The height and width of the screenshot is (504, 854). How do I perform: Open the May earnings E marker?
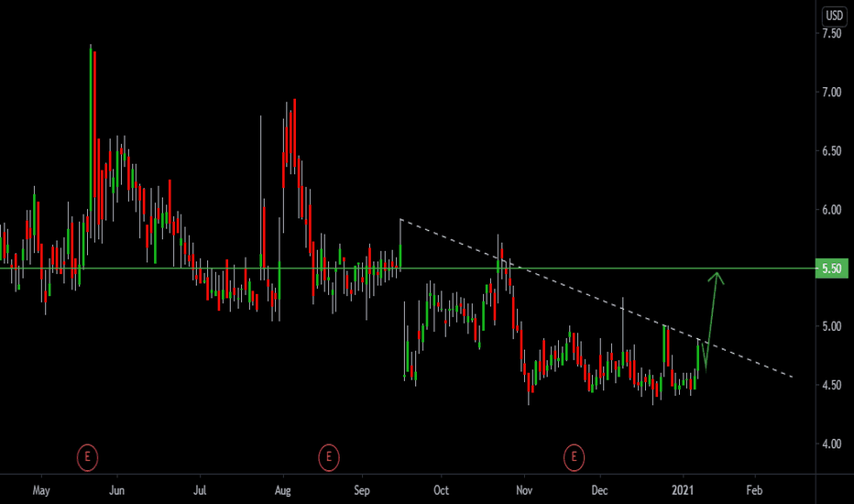[x=87, y=457]
